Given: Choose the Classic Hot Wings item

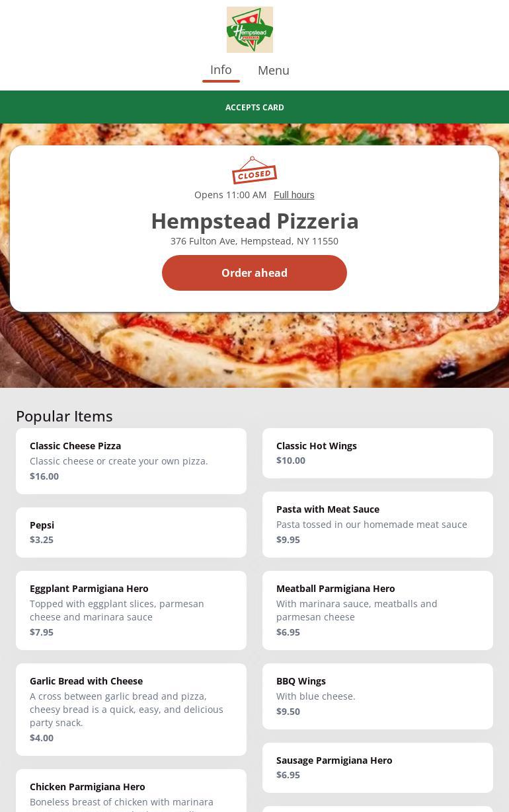Looking at the screenshot, I should 377,453.
